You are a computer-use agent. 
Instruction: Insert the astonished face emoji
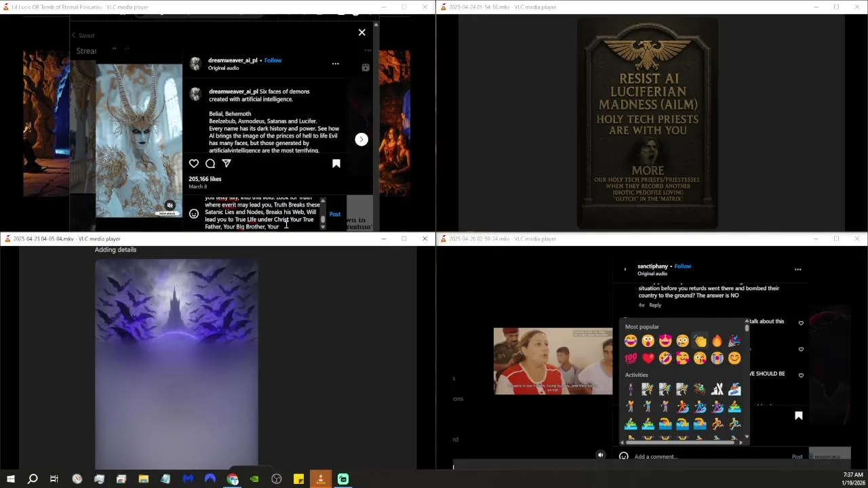(x=648, y=341)
